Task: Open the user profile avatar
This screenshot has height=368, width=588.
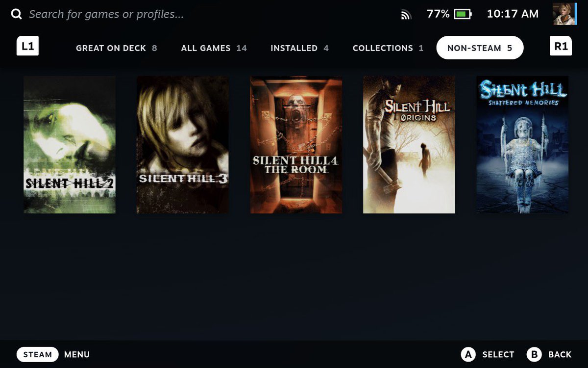Action: click(x=564, y=14)
